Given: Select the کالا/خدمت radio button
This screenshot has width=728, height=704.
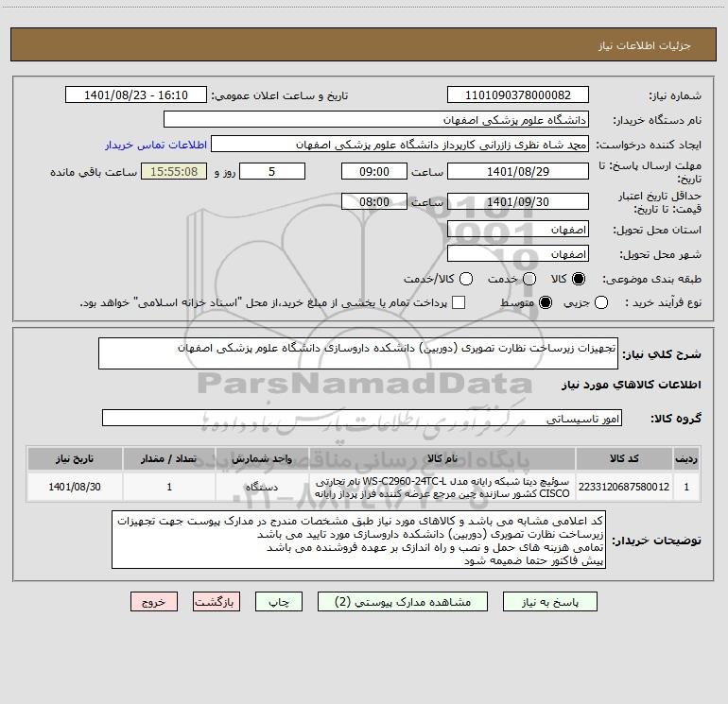Looking at the screenshot, I should pos(466,279).
